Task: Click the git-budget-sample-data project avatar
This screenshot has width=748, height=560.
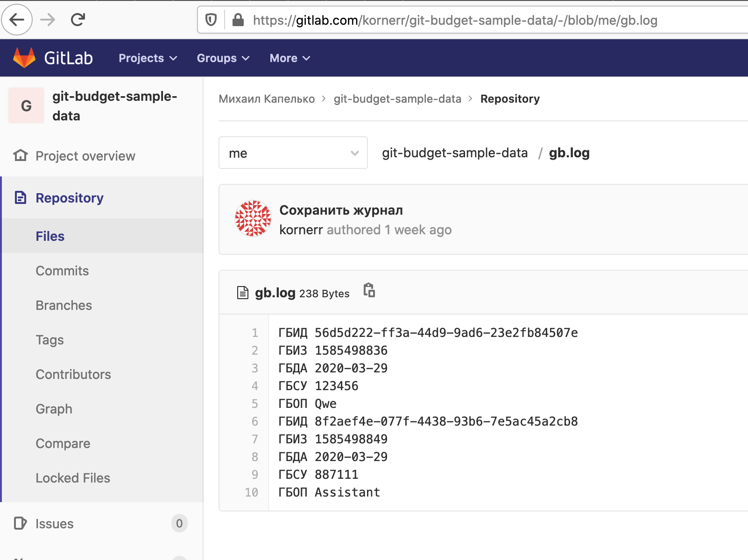Action: 26,105
